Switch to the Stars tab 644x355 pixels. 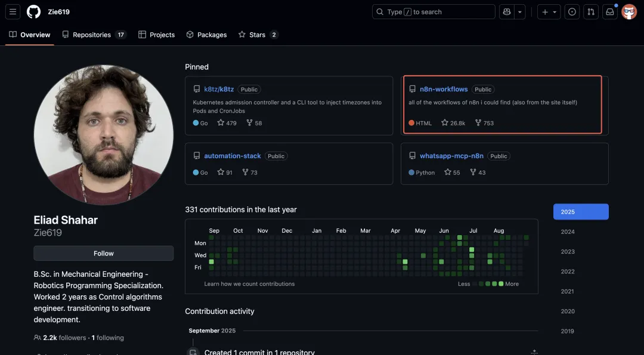click(258, 35)
